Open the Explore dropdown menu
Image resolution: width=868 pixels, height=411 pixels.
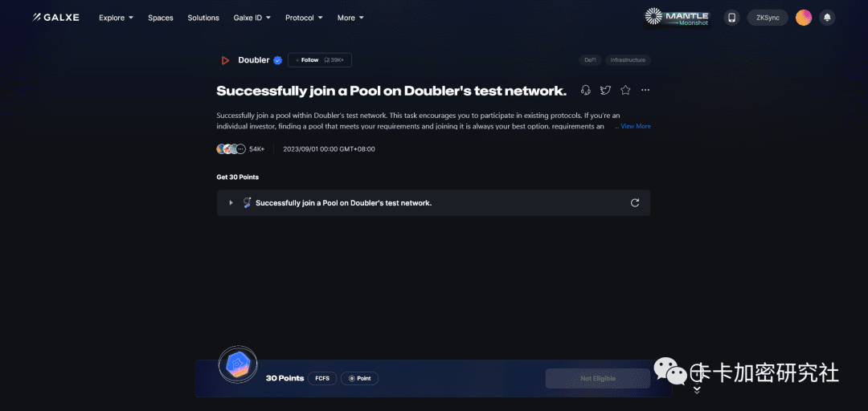[117, 18]
